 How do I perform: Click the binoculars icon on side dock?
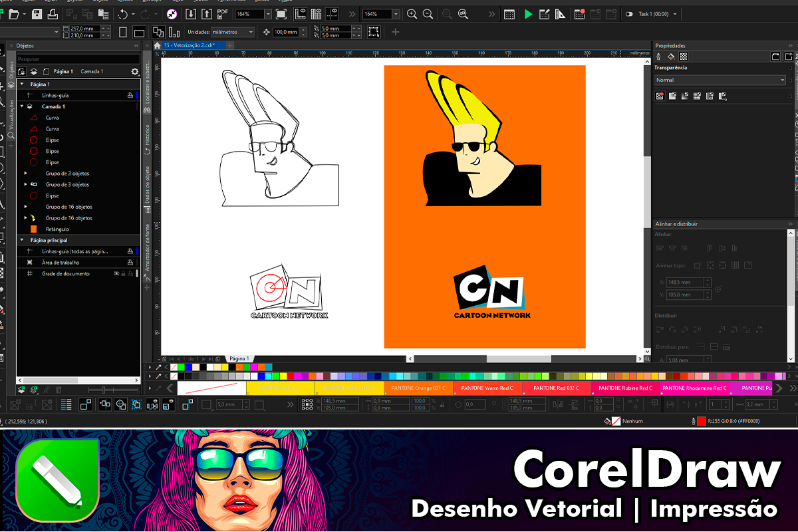point(147,110)
